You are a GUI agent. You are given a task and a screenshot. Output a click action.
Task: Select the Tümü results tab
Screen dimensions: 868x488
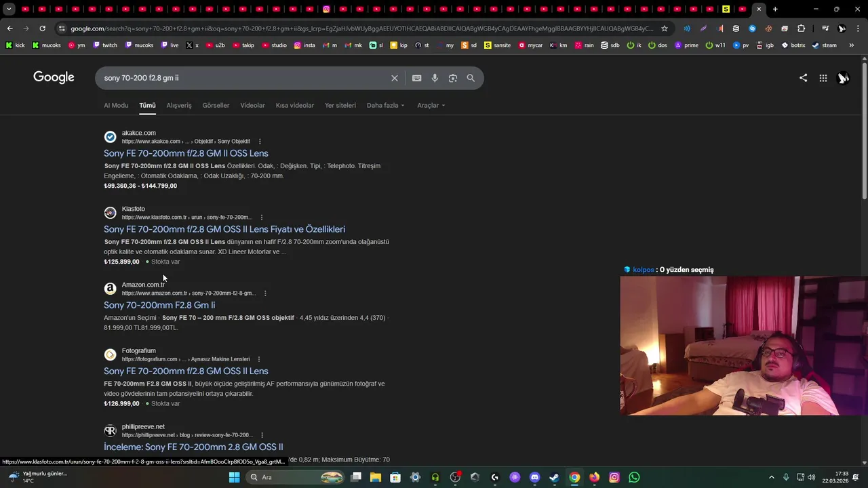(x=147, y=105)
